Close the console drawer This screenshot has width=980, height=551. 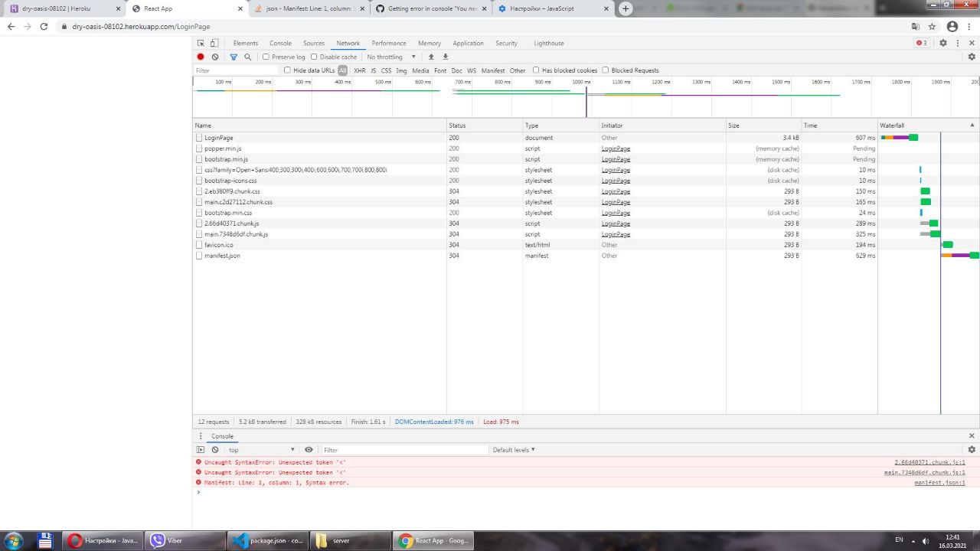(972, 436)
